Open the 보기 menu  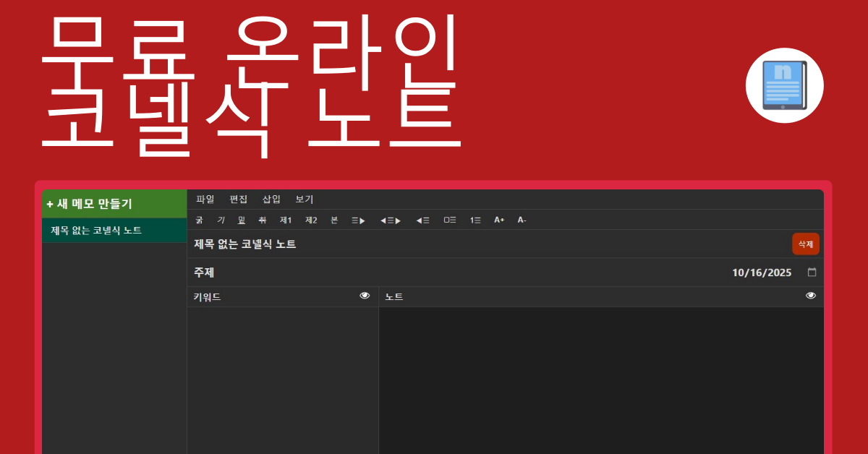(305, 200)
